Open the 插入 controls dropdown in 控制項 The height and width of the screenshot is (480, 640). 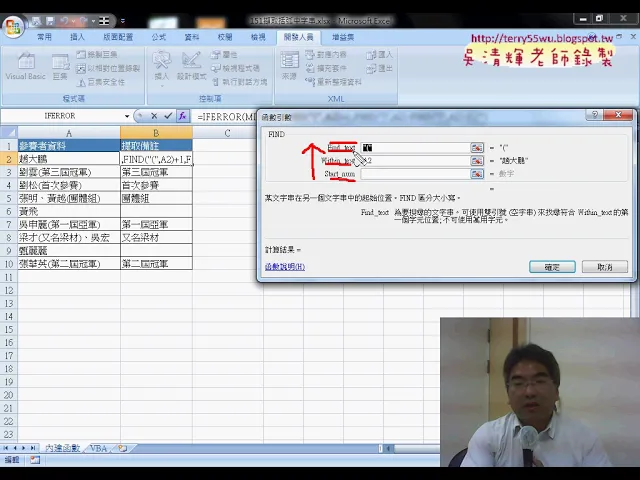click(x=162, y=69)
